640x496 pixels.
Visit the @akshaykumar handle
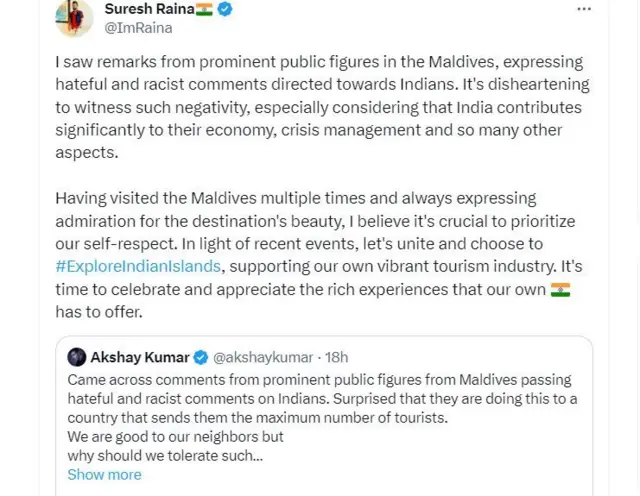pyautogui.click(x=260, y=357)
